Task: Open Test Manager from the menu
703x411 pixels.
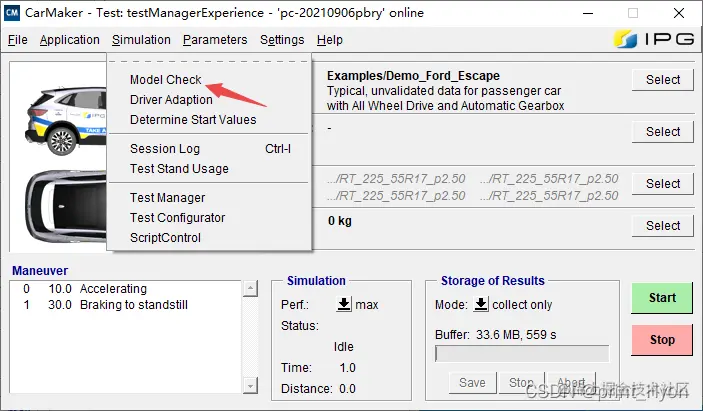Action: [x=167, y=198]
